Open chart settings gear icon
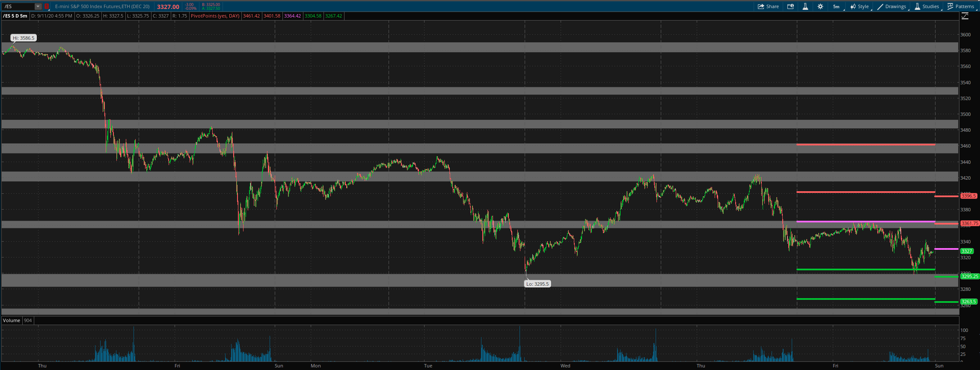Screen dimensions: 980x370 pyautogui.click(x=820, y=6)
